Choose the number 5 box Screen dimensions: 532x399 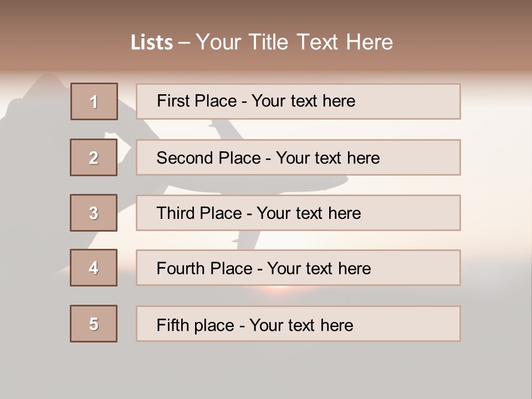pyautogui.click(x=94, y=324)
